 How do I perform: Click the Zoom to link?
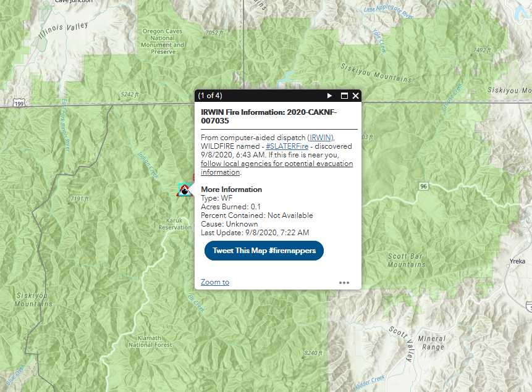(x=215, y=282)
